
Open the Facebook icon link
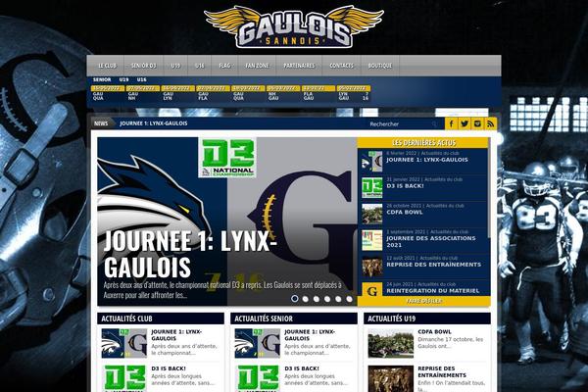[451, 123]
